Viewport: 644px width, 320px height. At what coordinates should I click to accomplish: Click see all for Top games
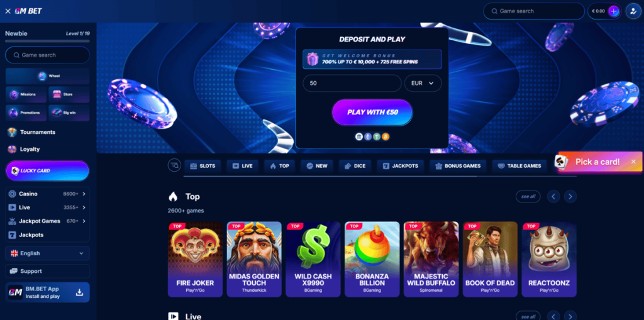pyautogui.click(x=528, y=197)
